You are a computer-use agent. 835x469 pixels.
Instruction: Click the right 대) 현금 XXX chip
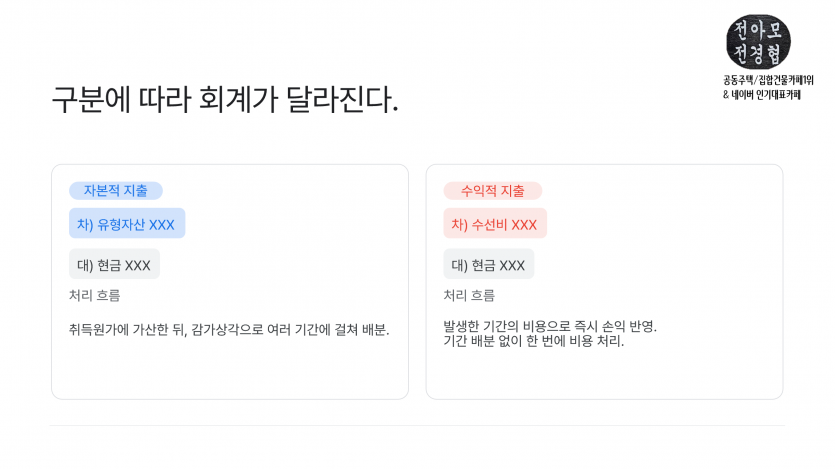[x=488, y=265]
